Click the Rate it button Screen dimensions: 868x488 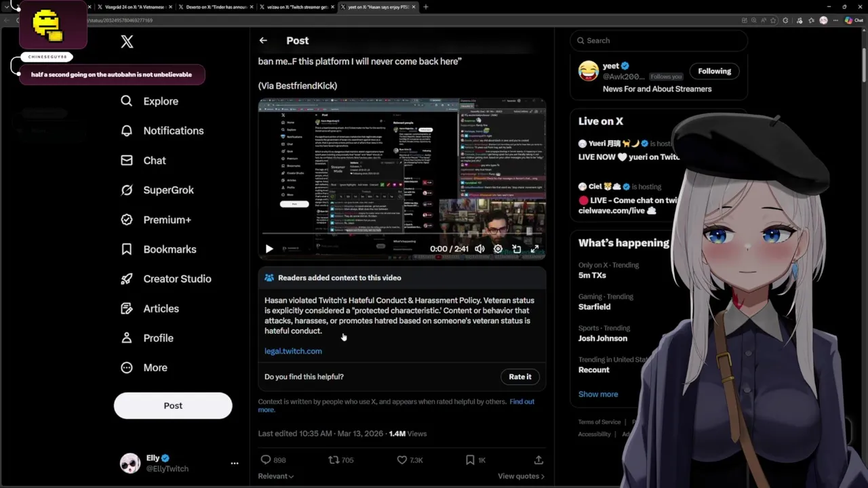click(520, 377)
